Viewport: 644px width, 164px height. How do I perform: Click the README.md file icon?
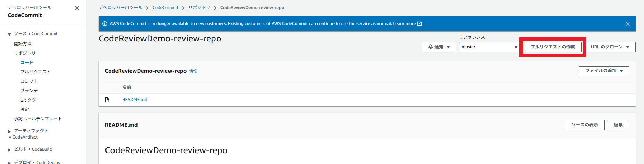coord(107,100)
